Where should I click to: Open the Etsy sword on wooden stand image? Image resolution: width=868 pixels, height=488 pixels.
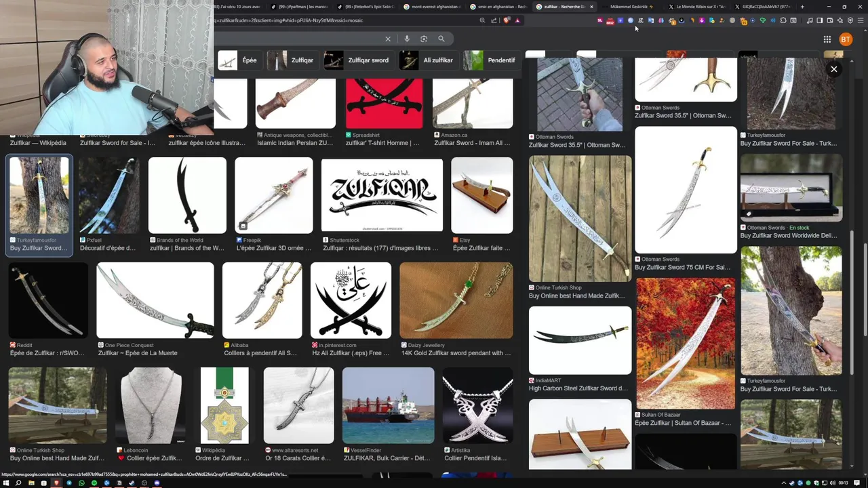tap(482, 196)
